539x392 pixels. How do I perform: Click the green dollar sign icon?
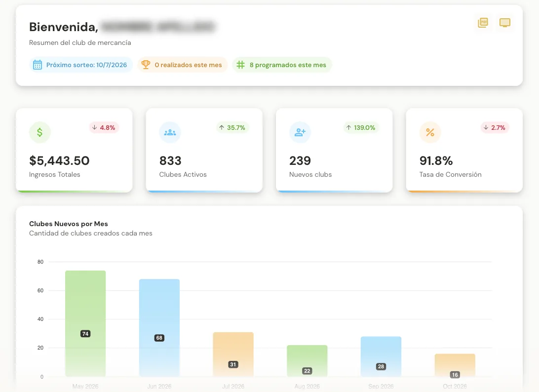tap(40, 132)
